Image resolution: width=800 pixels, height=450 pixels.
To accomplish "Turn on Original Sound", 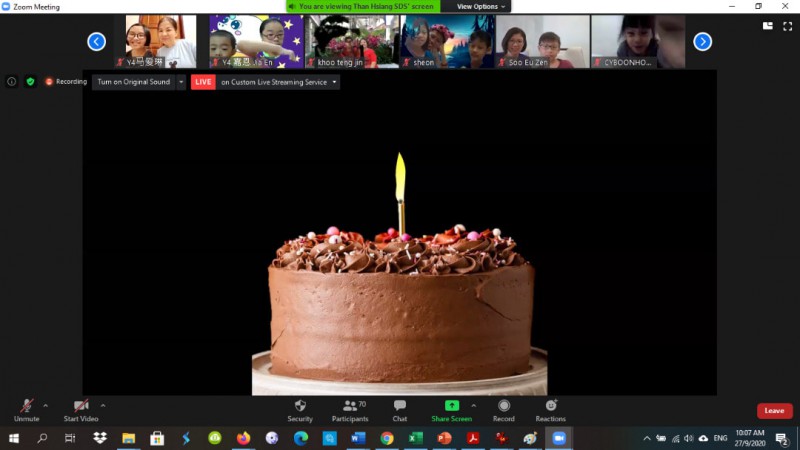I will pos(133,82).
